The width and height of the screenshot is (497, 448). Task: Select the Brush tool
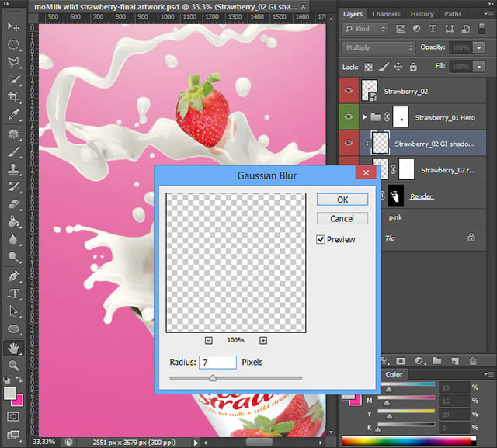[x=13, y=151]
